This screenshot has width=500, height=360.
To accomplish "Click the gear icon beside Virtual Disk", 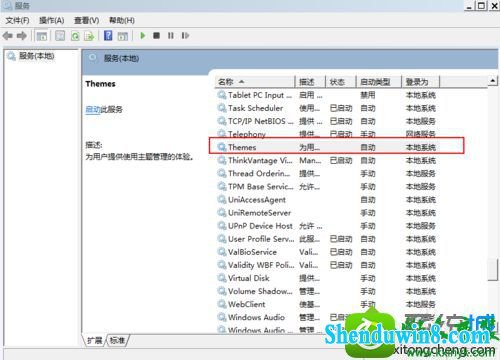I will 222,278.
